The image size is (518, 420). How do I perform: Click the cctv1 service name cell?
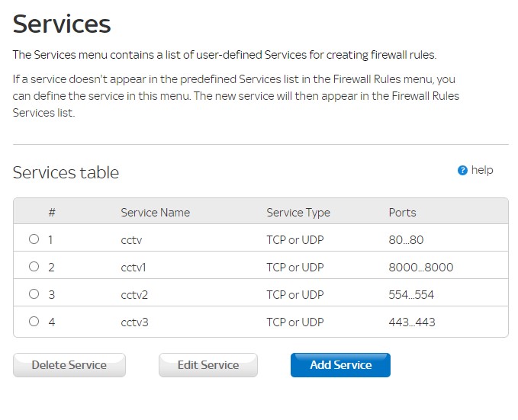pyautogui.click(x=134, y=268)
